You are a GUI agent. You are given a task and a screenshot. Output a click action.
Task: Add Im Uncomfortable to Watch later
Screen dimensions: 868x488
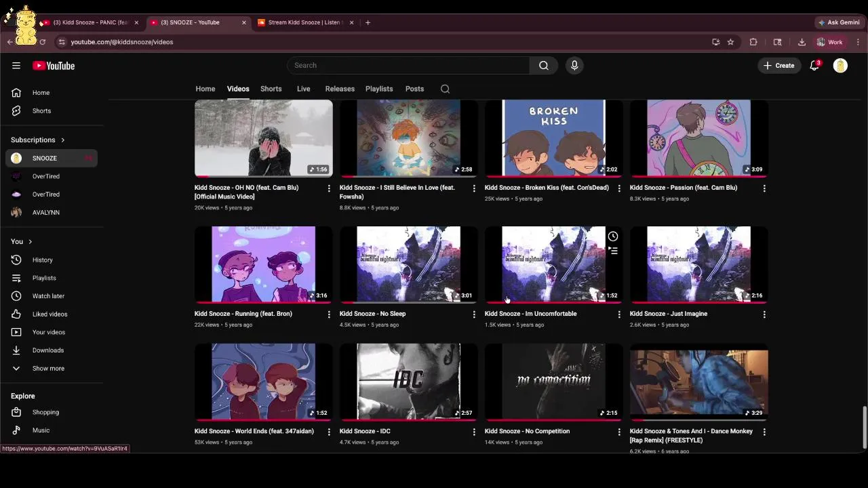click(x=613, y=237)
